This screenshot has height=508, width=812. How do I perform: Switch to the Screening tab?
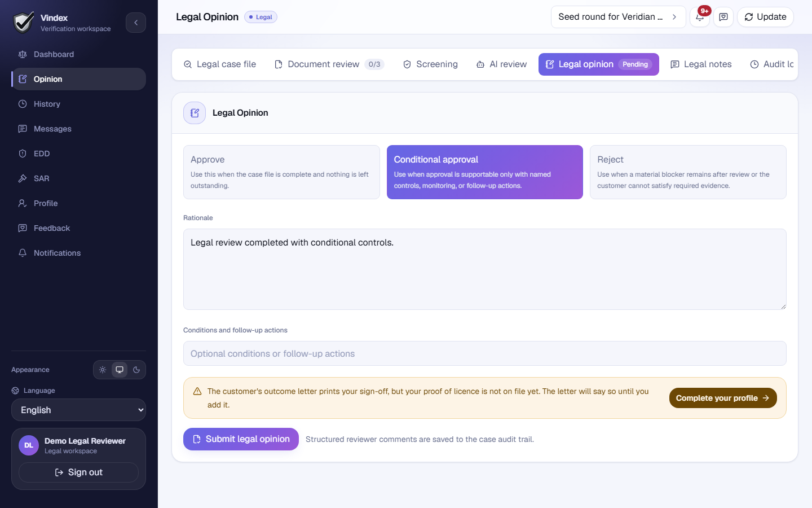click(x=430, y=64)
